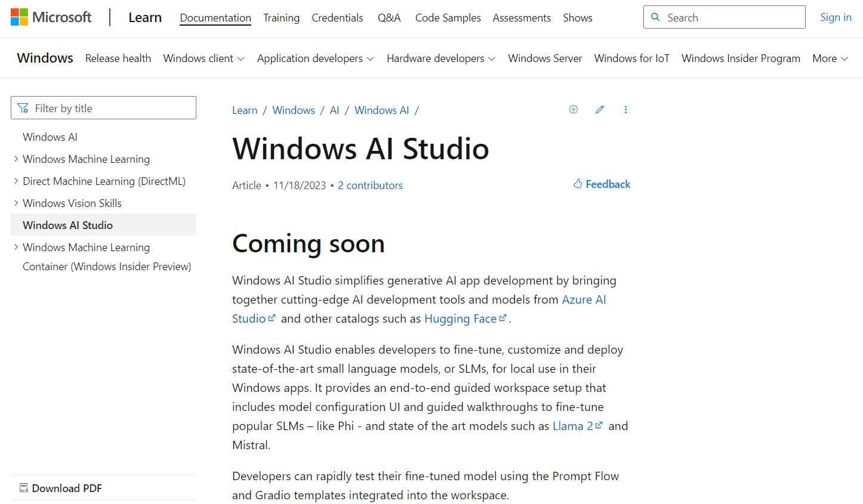Click the three-dot more actions icon
Image resolution: width=863 pixels, height=504 pixels.
pyautogui.click(x=625, y=109)
